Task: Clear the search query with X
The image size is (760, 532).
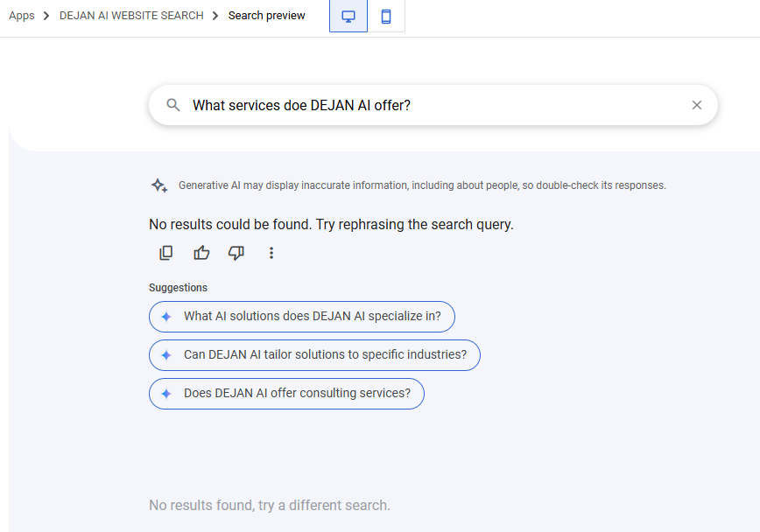Action: pyautogui.click(x=697, y=105)
